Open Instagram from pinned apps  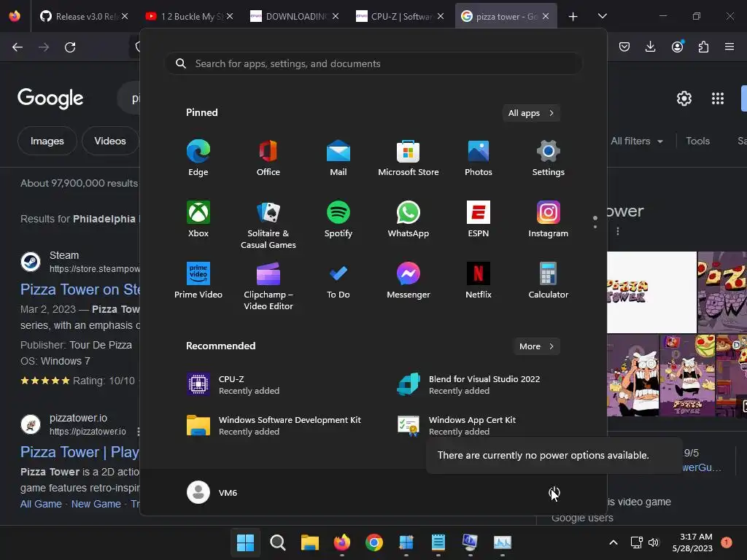(549, 219)
